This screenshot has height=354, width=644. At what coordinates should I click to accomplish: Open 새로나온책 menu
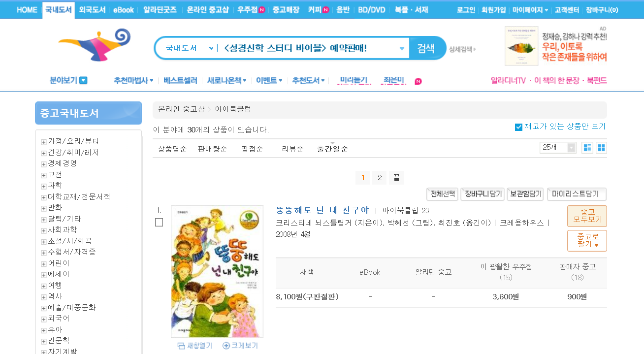226,80
